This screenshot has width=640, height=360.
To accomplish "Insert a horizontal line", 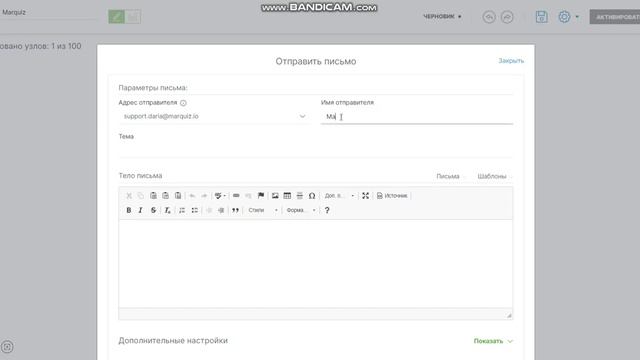I will (x=300, y=196).
